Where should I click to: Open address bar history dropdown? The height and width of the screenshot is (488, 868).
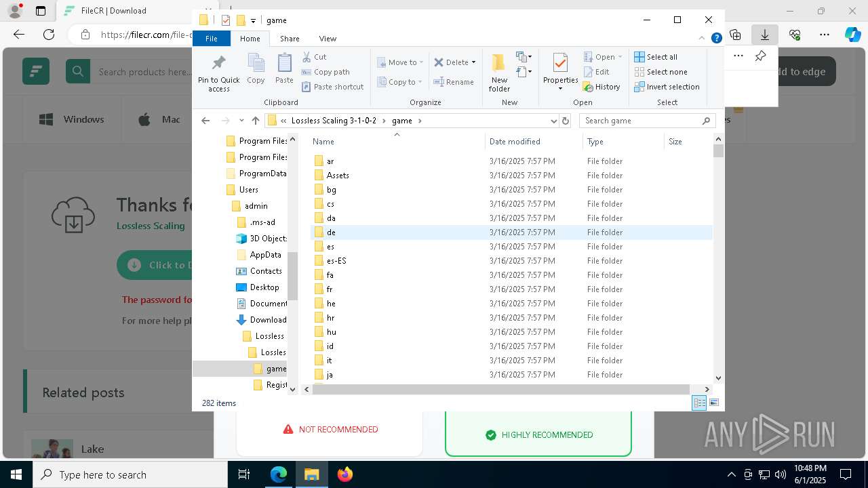pos(553,121)
